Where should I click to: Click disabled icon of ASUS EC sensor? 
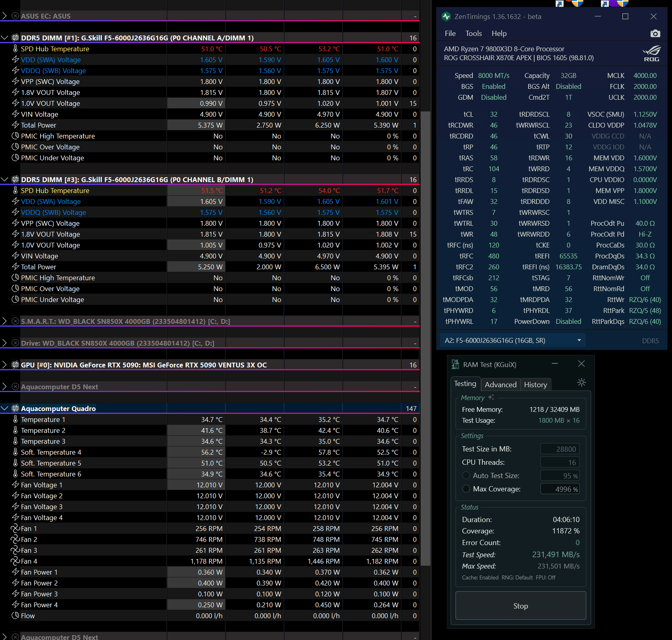tap(15, 16)
